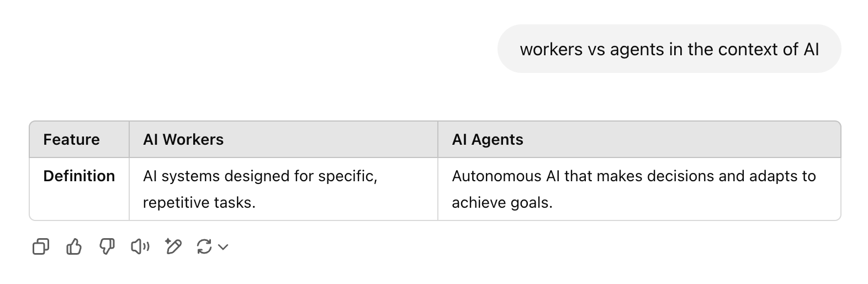Mark the response with thumbs down

coord(107,246)
